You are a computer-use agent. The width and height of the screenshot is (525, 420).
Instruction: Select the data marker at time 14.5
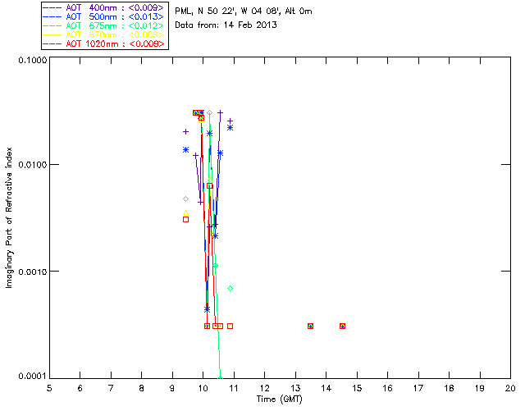coord(342,326)
